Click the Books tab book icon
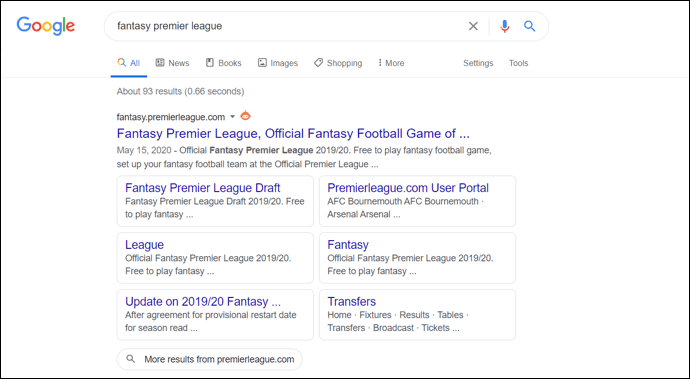The width and height of the screenshot is (690, 379). pyautogui.click(x=210, y=63)
